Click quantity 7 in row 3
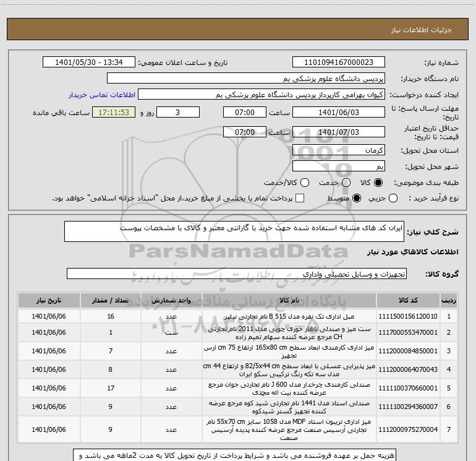The height and width of the screenshot is (461, 476). pos(111,351)
